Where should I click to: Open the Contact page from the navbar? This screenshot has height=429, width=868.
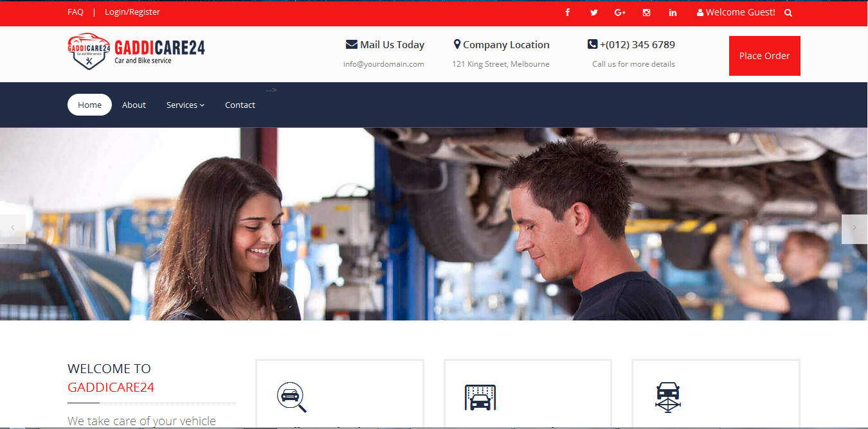tap(240, 105)
